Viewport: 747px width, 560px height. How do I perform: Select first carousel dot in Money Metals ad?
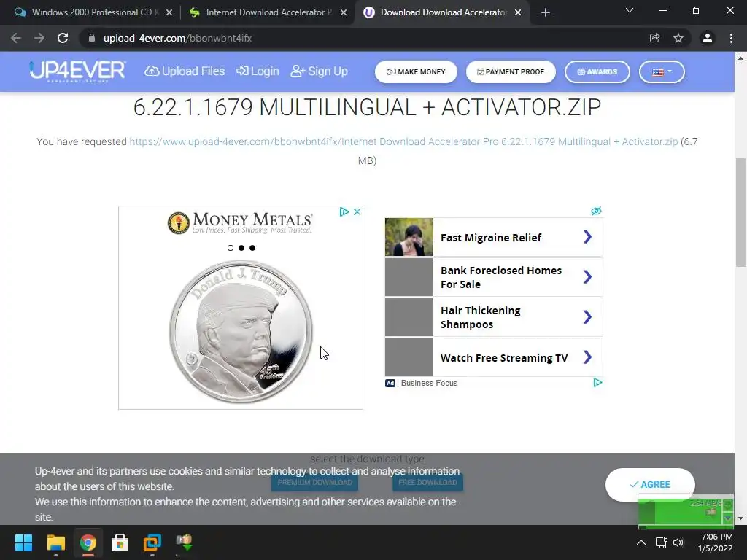coord(231,248)
